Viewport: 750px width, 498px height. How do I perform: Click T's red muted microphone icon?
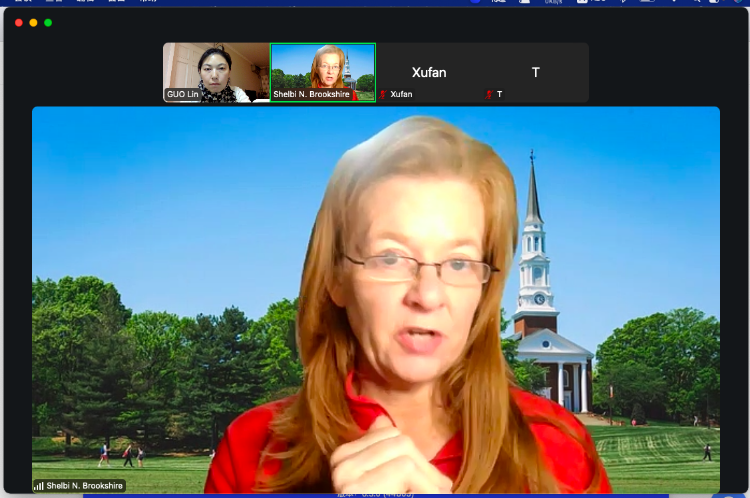(x=489, y=95)
